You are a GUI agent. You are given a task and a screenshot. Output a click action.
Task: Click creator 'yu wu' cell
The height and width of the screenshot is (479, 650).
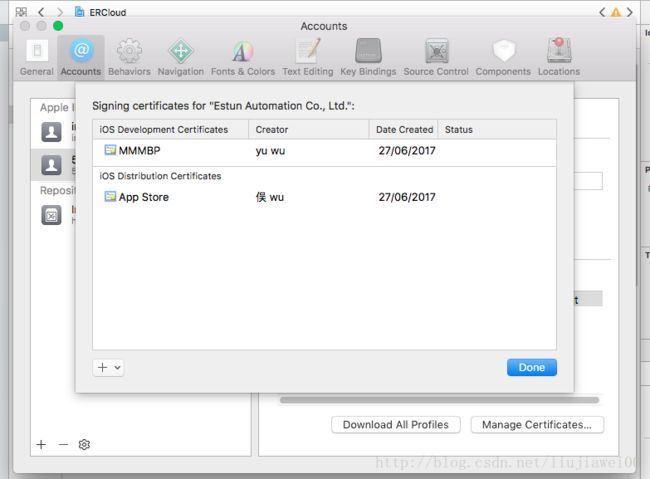[x=270, y=151]
